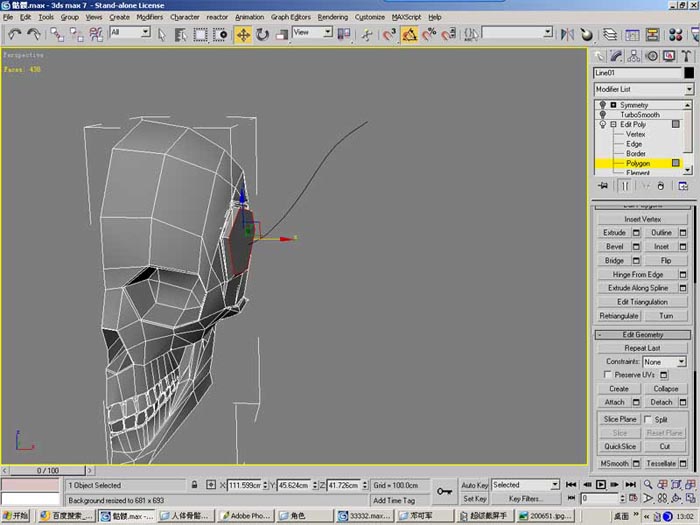The height and width of the screenshot is (525, 700).
Task: Click the Hinge From Edge button
Action: [x=638, y=275]
